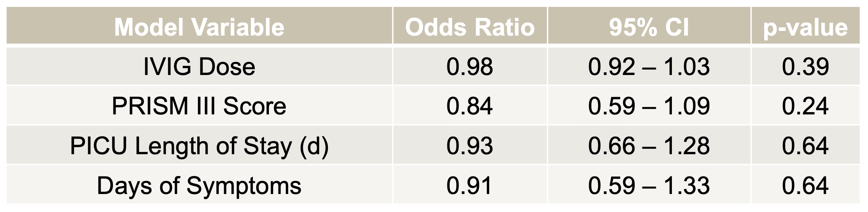
Task: Select the p-value column header
Action: click(806, 26)
